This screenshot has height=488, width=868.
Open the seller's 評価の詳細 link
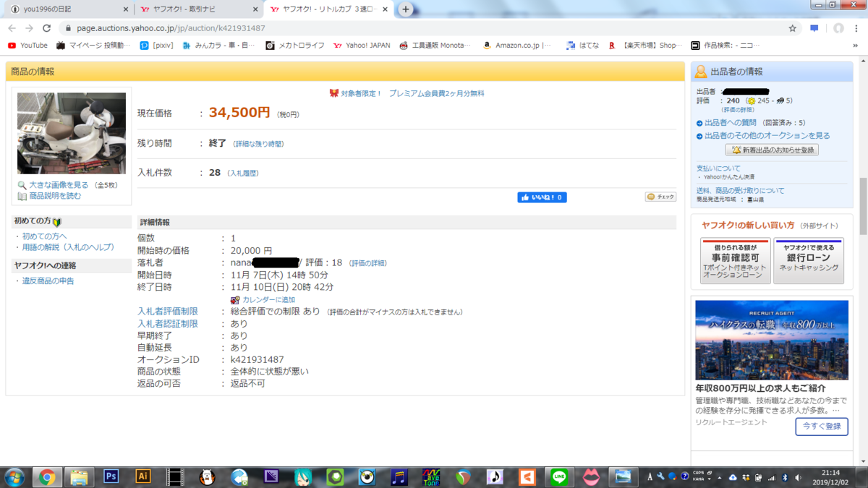[x=737, y=110]
